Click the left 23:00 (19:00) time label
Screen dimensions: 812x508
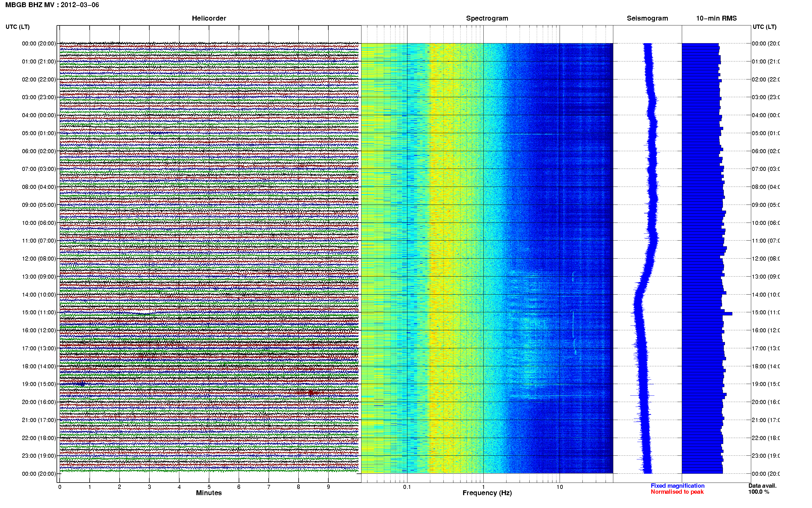pyautogui.click(x=39, y=456)
